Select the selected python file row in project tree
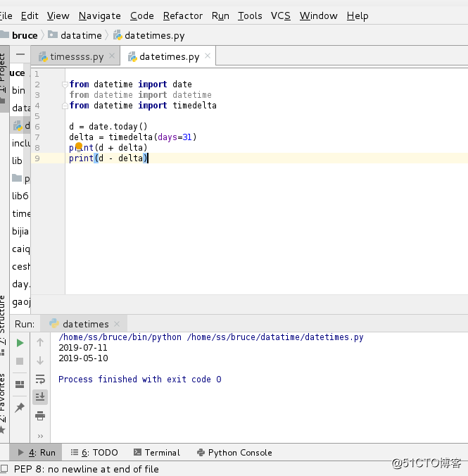 point(20,125)
